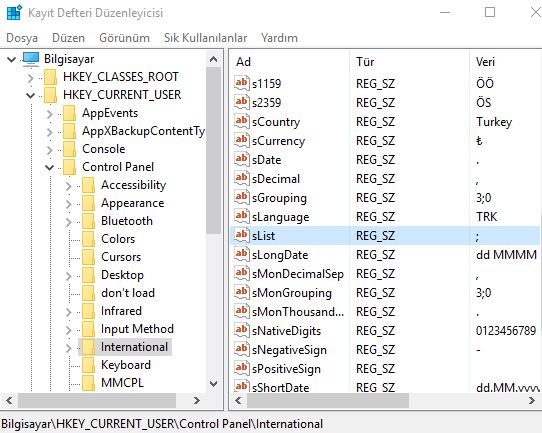Expand the Input Method key
The height and width of the screenshot is (433, 542).
point(68,330)
